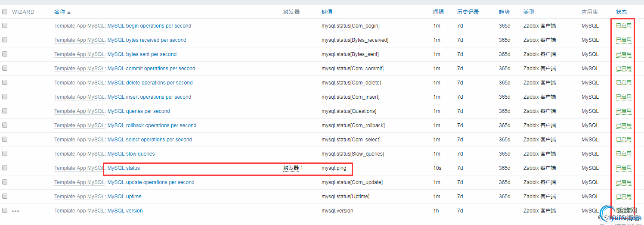
Task: Toggle 已启用 status for MySQL insert operations
Action: tap(623, 97)
